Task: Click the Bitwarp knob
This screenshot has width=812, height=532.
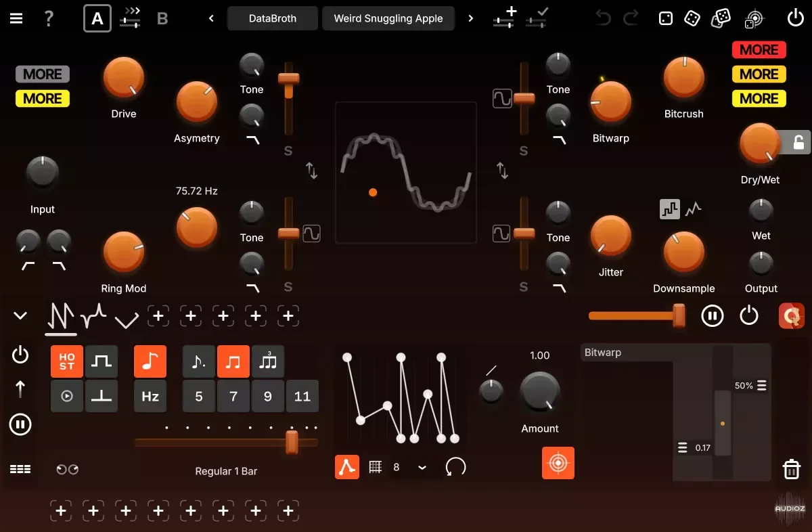Action: pos(611,102)
